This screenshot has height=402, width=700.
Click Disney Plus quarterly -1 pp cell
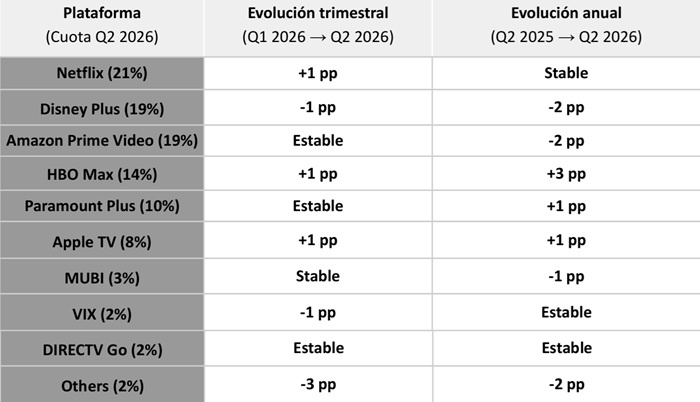pos(318,108)
